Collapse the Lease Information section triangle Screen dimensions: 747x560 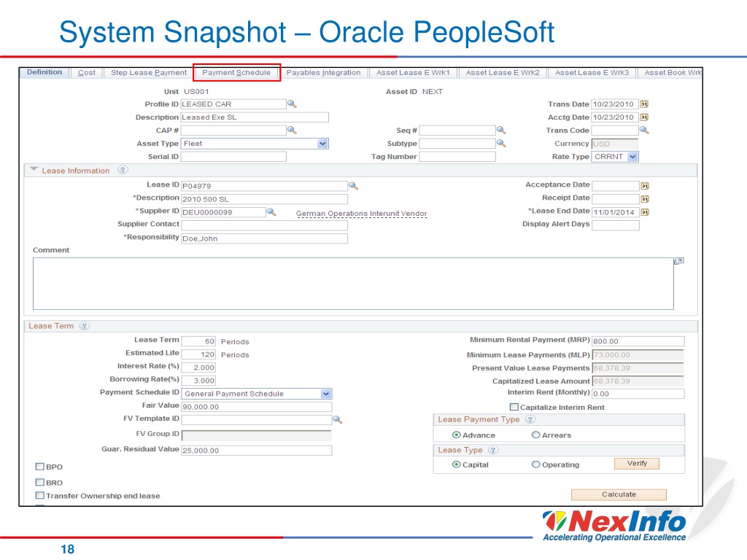coord(34,169)
